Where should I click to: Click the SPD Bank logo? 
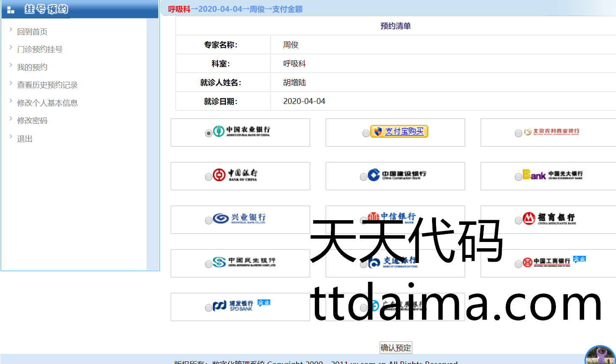[241, 306]
